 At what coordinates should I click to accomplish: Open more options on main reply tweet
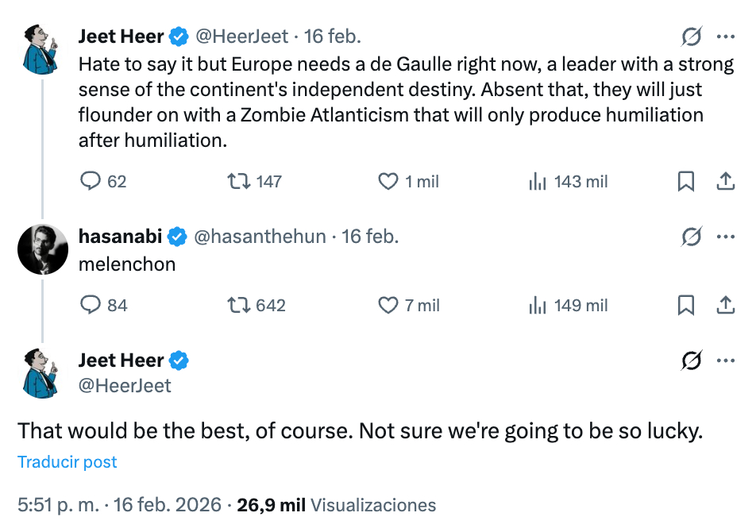click(725, 360)
